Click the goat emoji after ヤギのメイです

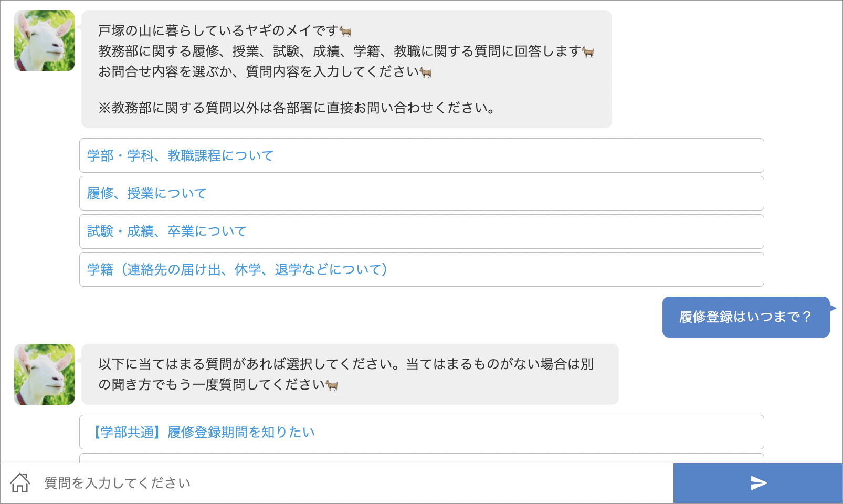click(345, 31)
